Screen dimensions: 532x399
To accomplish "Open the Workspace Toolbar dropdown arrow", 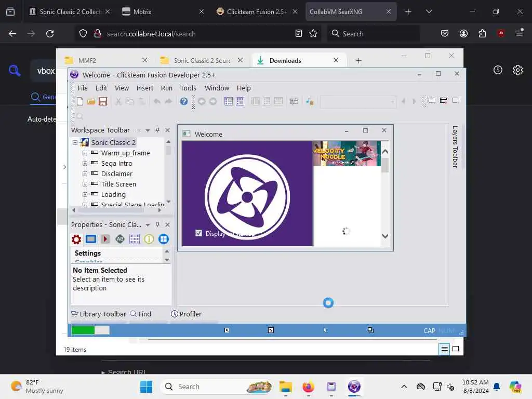I will (148, 130).
